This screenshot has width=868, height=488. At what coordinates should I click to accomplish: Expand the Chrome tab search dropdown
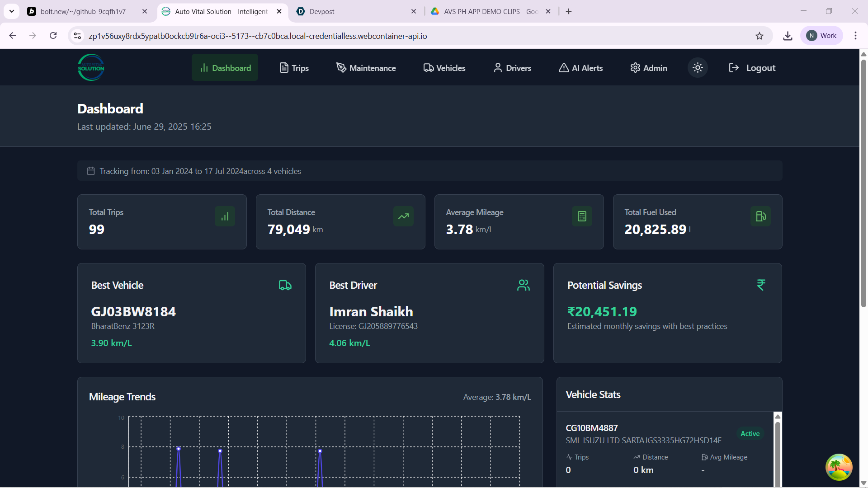point(11,11)
